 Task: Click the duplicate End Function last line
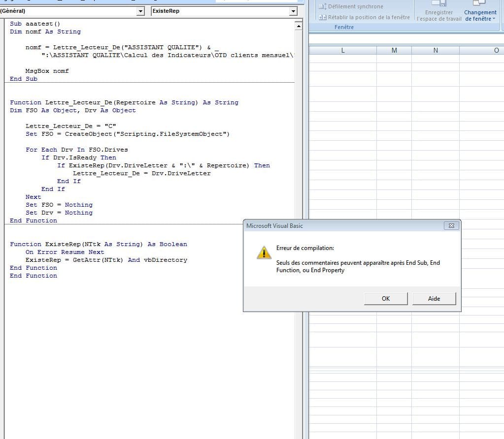coord(34,276)
